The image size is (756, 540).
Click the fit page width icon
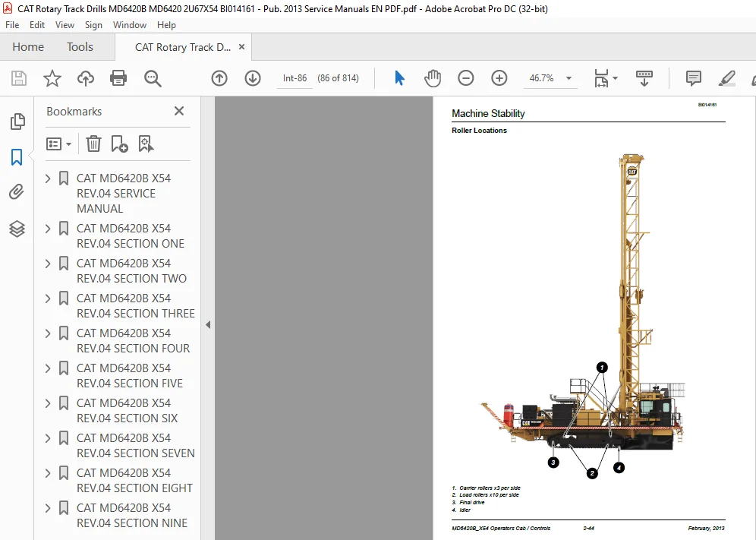[x=601, y=78]
